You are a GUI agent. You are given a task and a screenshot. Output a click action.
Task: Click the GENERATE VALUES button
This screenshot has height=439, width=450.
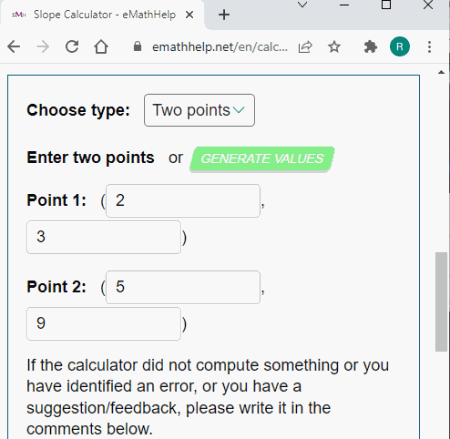(262, 159)
